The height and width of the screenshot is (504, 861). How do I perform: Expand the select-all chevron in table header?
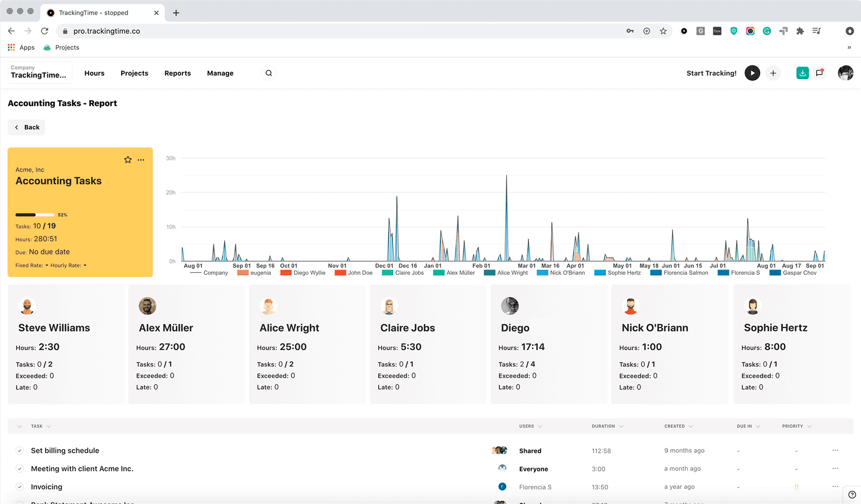coord(19,426)
